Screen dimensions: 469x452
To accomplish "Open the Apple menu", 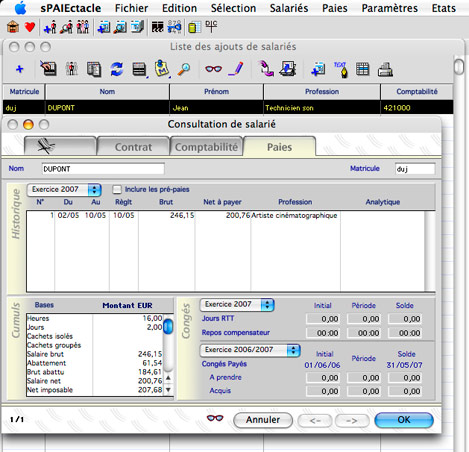I will point(20,8).
